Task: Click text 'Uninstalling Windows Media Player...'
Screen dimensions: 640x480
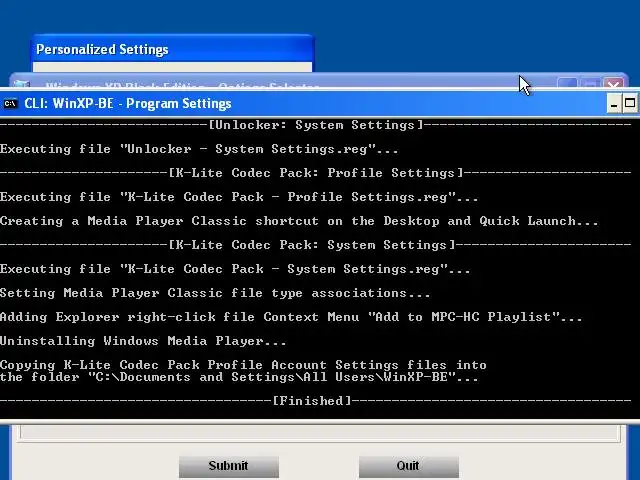Action: point(143,341)
